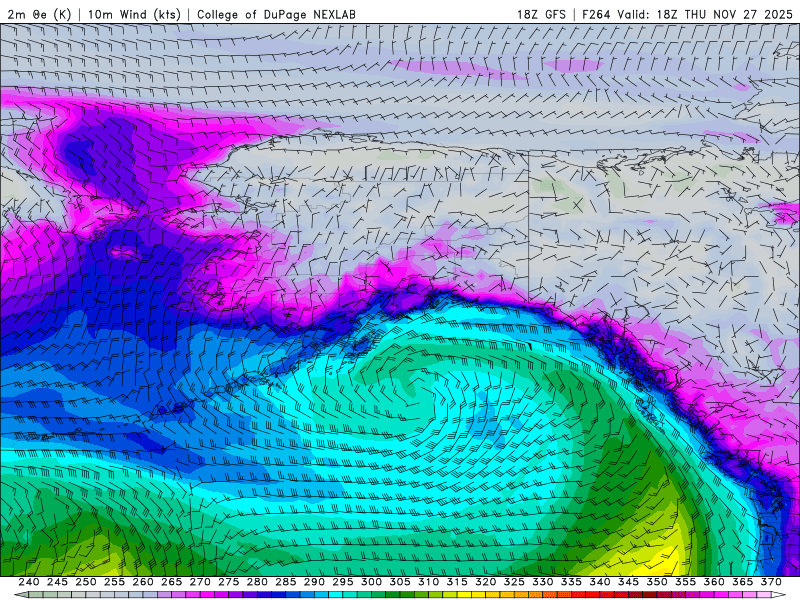
Task: Click the 'F264' forecast hour text
Action: point(596,14)
